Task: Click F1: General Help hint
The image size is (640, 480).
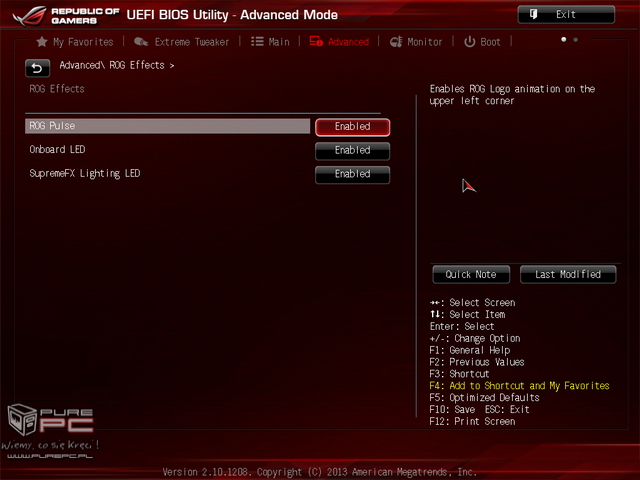Action: coord(470,350)
